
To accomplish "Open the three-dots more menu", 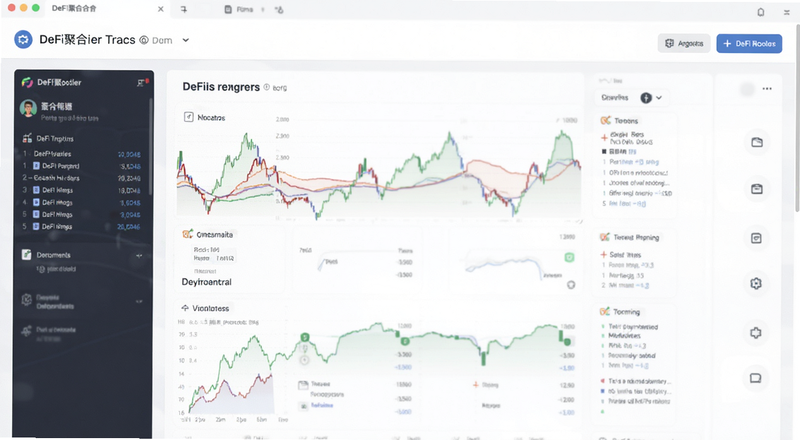I will [x=767, y=89].
